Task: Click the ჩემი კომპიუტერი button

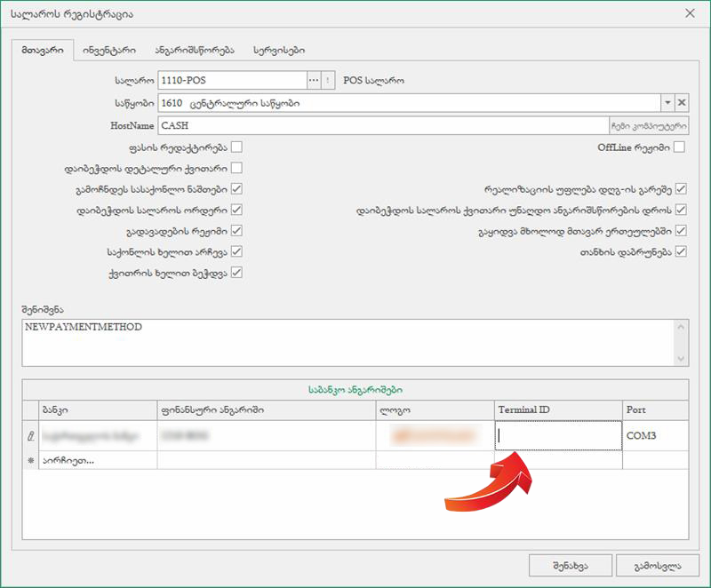Action: [x=649, y=126]
